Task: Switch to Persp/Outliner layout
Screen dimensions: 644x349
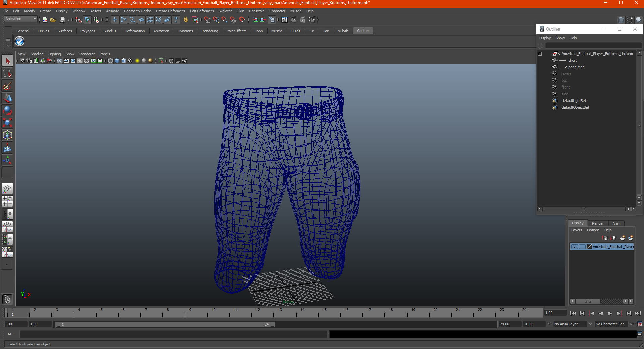Action: coord(7,214)
